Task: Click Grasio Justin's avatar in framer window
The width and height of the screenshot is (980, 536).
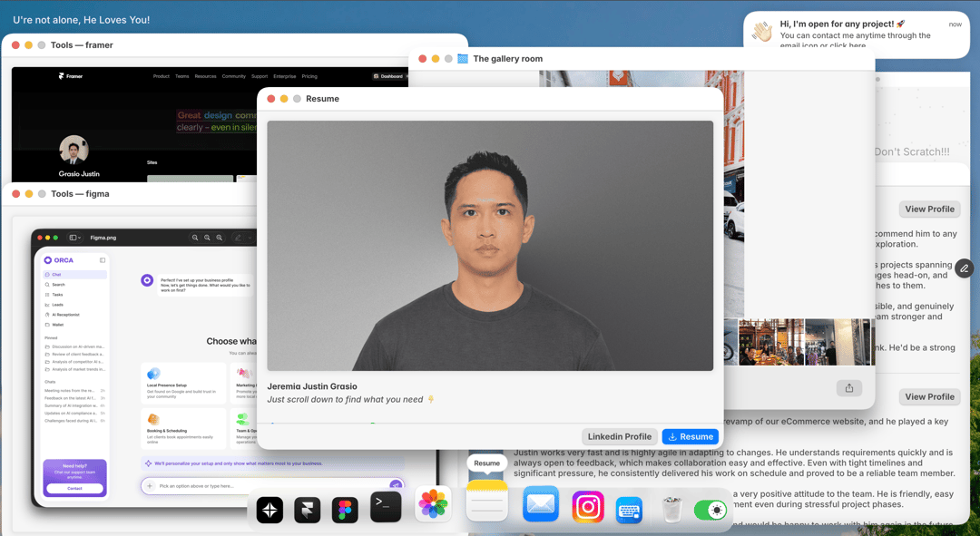Action: coord(73,150)
